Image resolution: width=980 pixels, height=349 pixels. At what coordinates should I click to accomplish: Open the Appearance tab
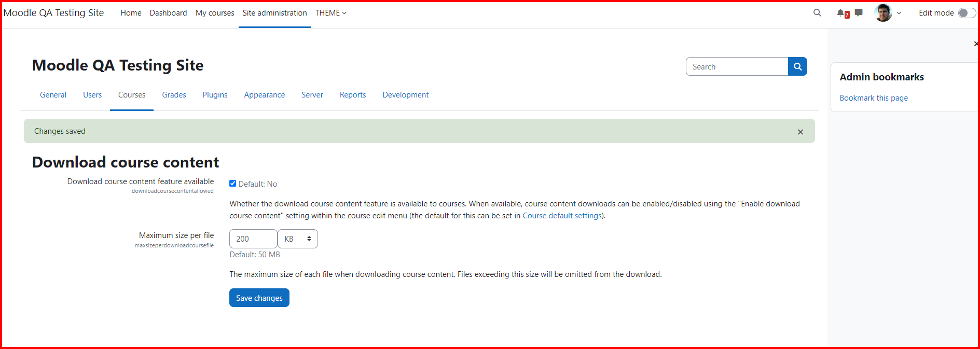(265, 95)
